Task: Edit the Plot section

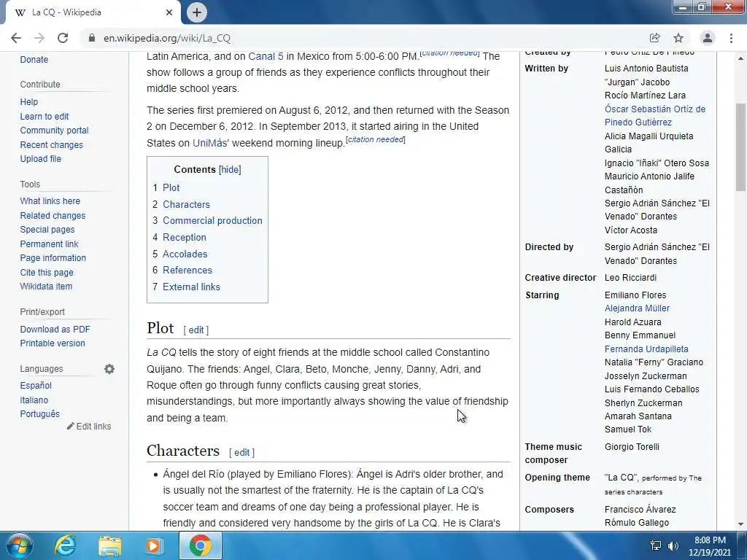Action: [x=196, y=330]
